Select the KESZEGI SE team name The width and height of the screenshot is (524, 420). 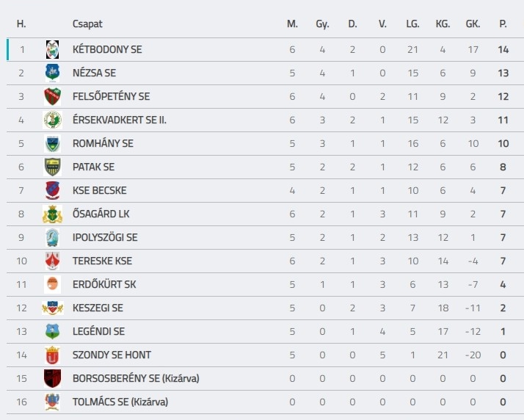pos(98,308)
